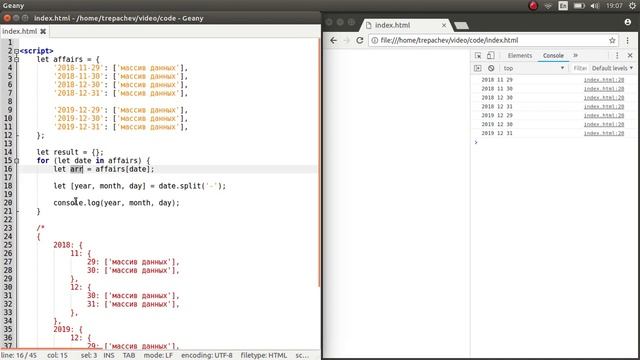
Task: Open index.html:20 link for '2018 11 29'
Action: pos(604,80)
